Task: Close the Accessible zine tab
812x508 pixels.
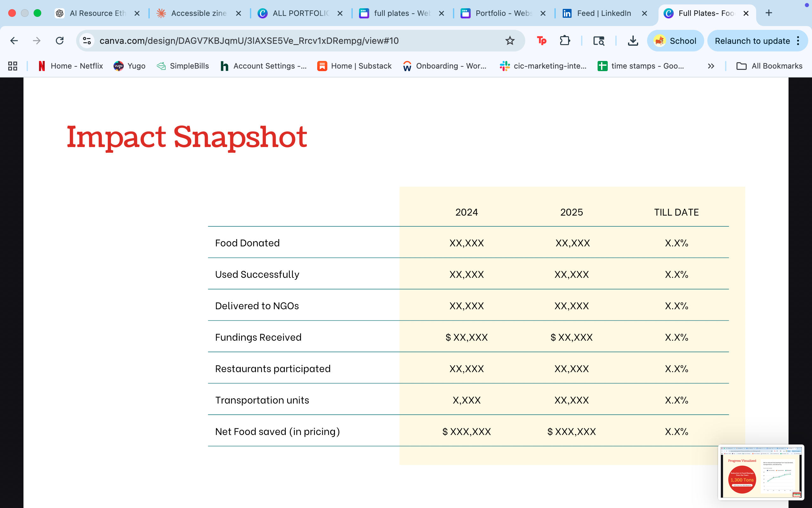Action: click(239, 13)
